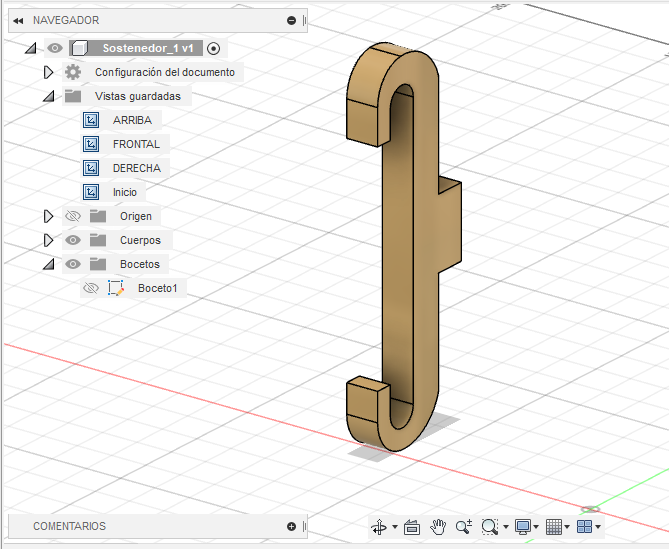Expand the Display Settings dropdown arrow

click(536, 527)
